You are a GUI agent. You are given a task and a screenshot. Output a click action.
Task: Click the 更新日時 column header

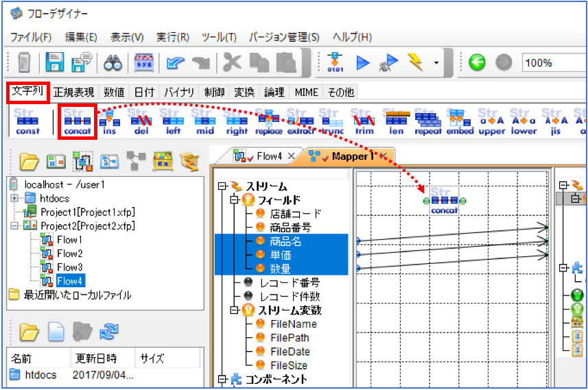tap(102, 358)
